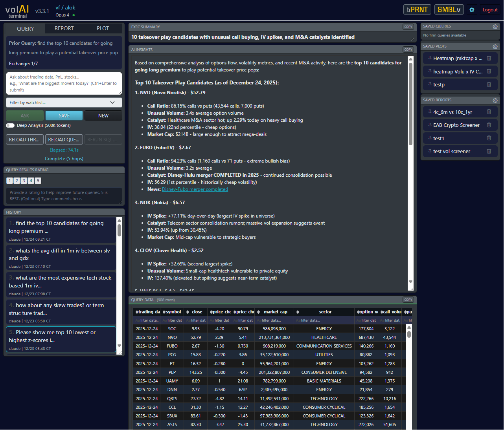504x430 pixels.
Task: Open settings gear icon in header
Action: pos(472,10)
